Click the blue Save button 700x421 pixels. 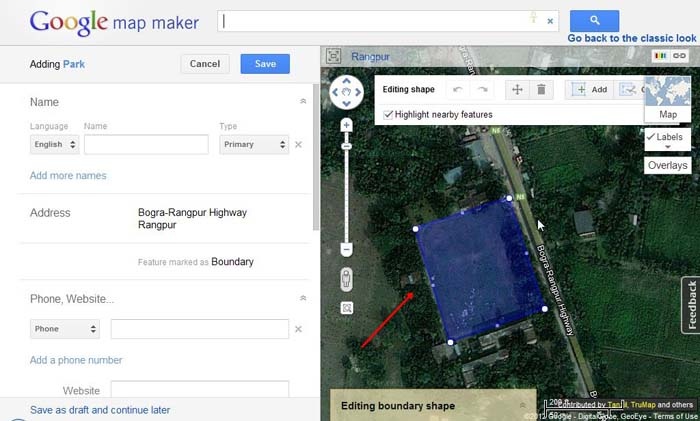pyautogui.click(x=265, y=64)
